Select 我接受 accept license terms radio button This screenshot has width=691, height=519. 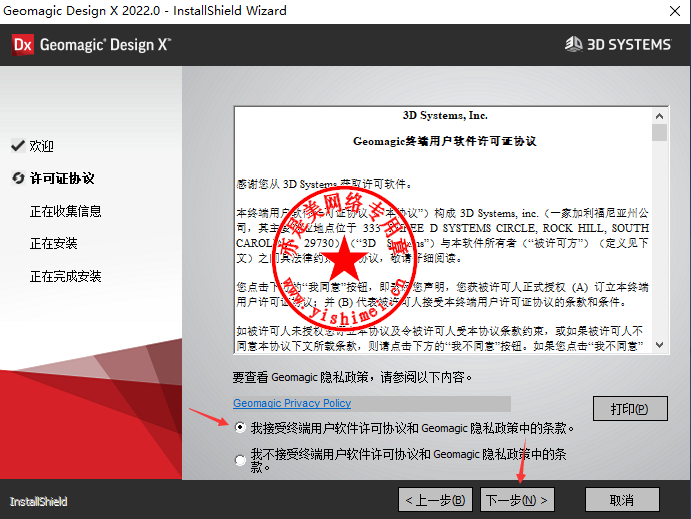[240, 427]
